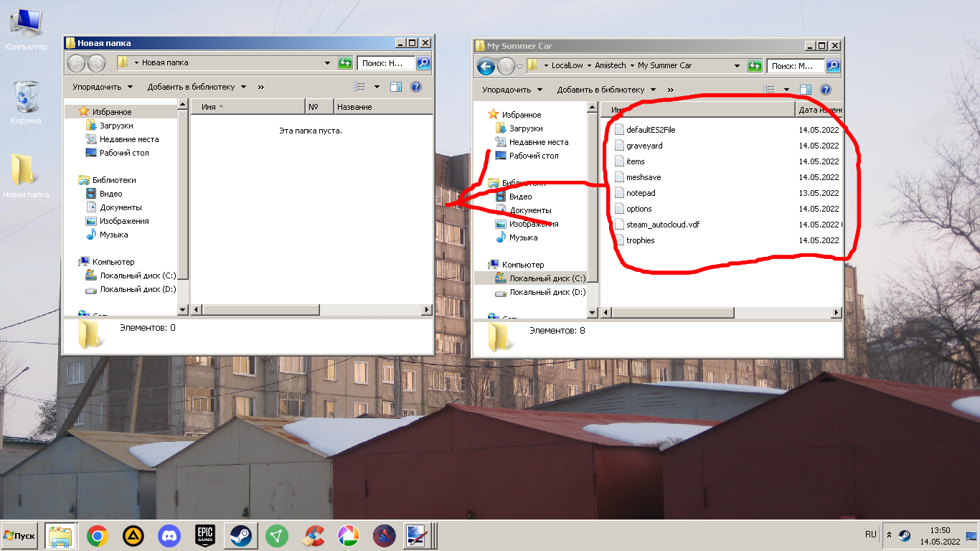
Task: Sort by Имя column in Новая папка window
Action: 248,107
